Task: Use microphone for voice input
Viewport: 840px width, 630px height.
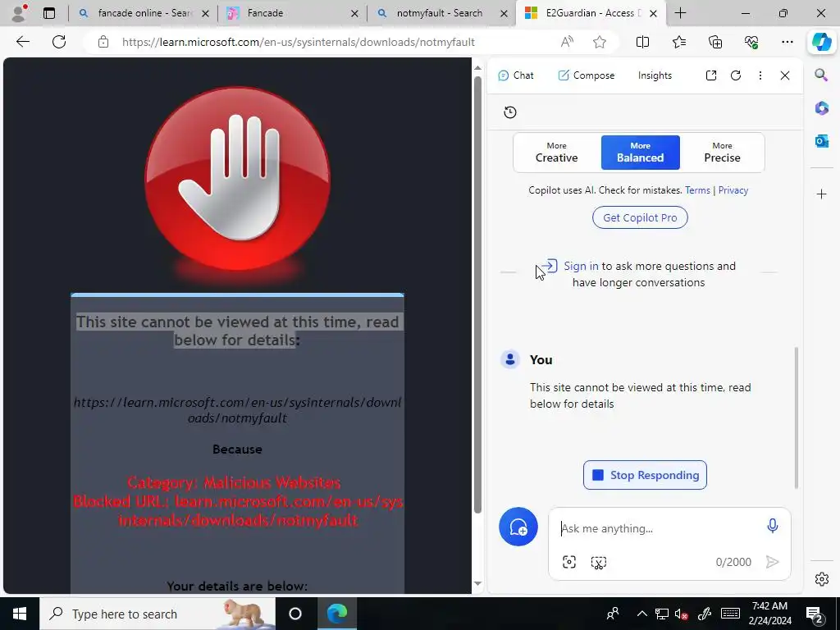Action: (772, 526)
